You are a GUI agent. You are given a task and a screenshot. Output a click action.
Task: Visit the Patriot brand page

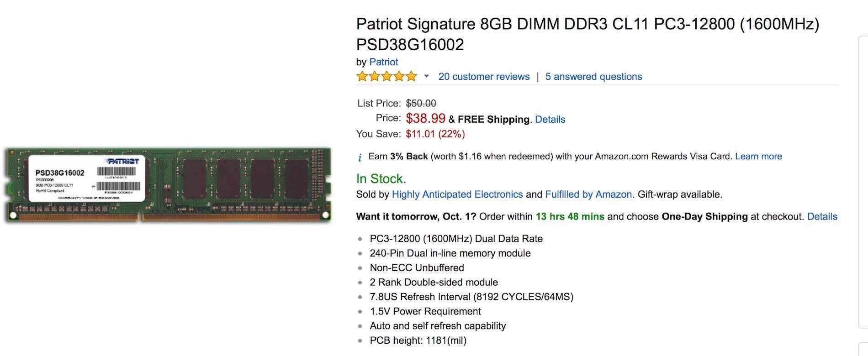coord(383,62)
